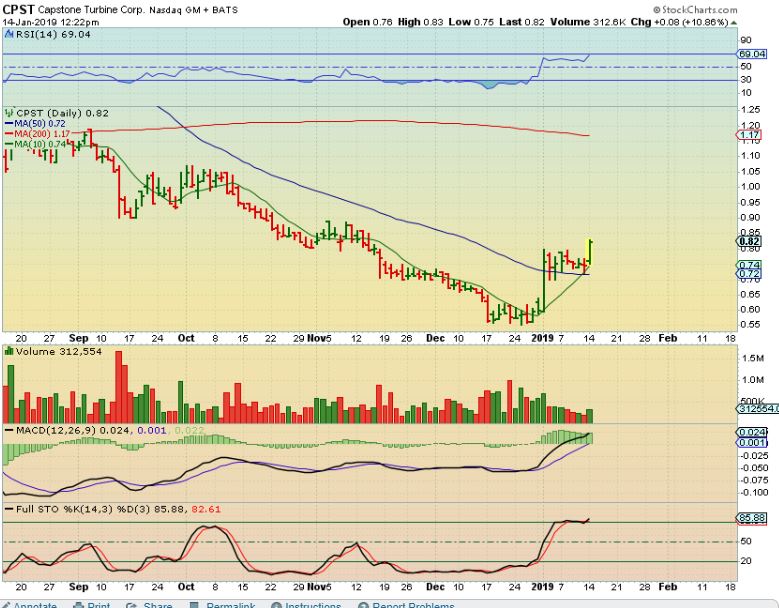The height and width of the screenshot is (608, 779).
Task: Click the Open 0.76 value
Action: point(368,22)
